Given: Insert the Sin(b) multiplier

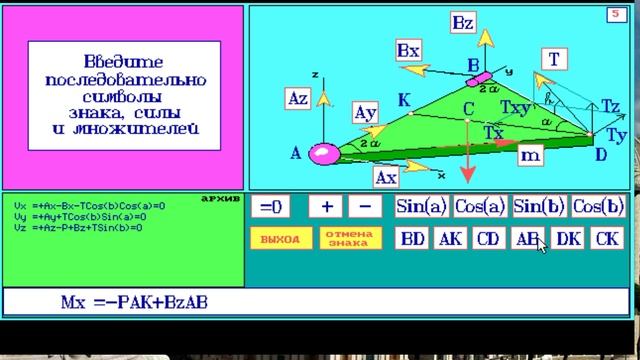Looking at the screenshot, I should 539,206.
